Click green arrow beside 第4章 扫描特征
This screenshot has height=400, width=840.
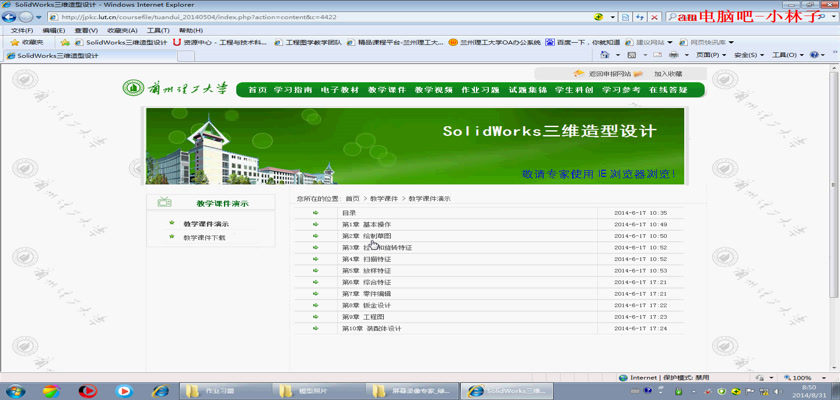pyautogui.click(x=316, y=259)
